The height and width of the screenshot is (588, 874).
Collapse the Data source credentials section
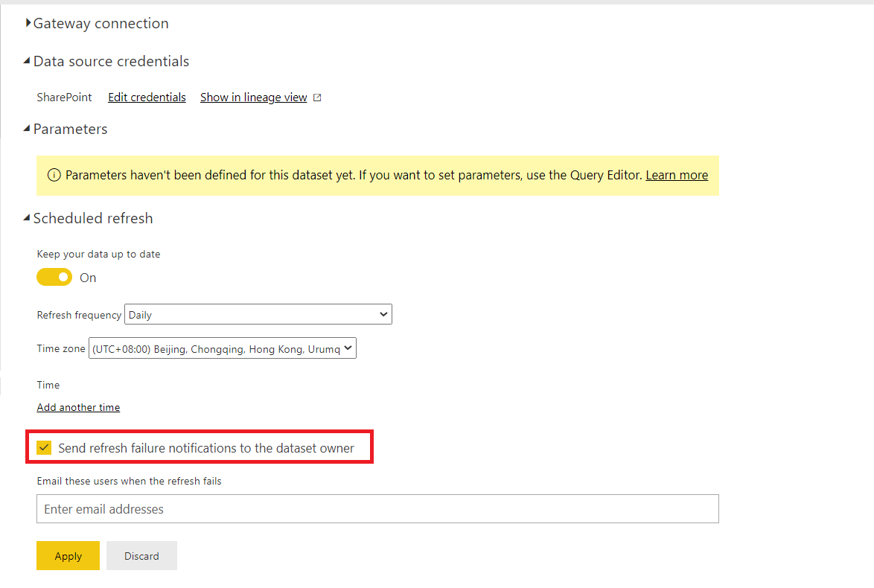[106, 61]
